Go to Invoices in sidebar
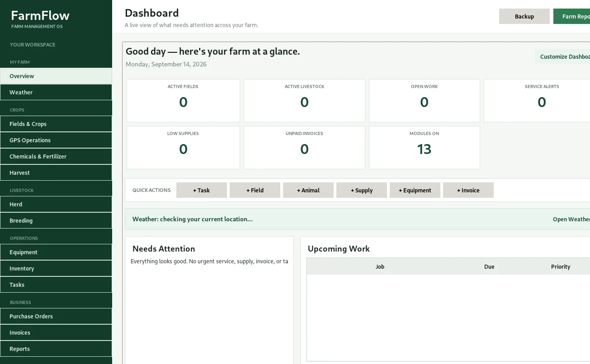 tap(56, 332)
